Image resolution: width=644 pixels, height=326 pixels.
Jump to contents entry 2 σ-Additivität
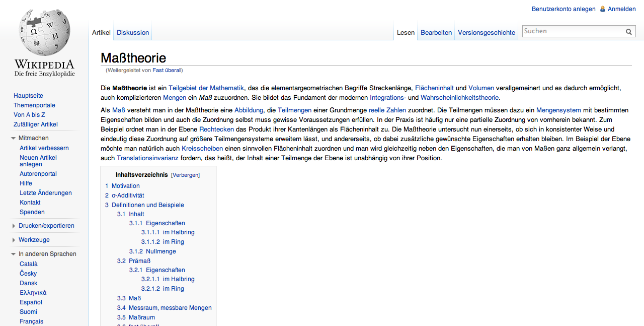pyautogui.click(x=124, y=195)
